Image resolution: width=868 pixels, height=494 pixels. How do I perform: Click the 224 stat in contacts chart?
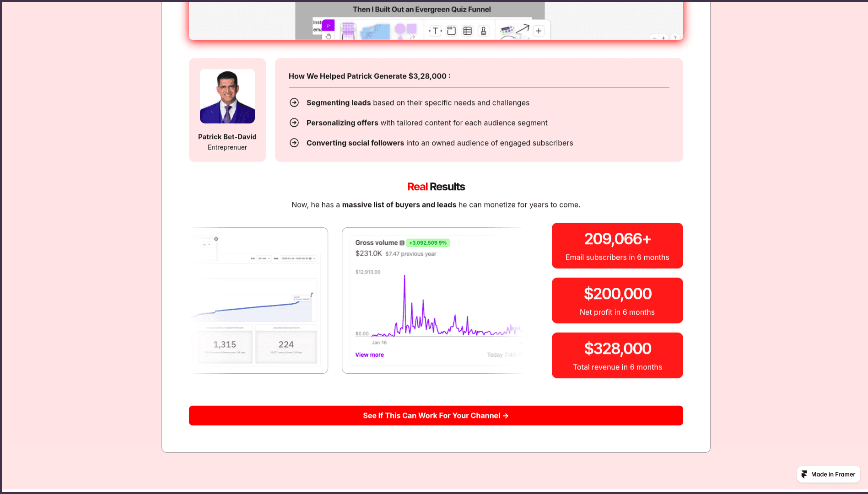click(286, 344)
